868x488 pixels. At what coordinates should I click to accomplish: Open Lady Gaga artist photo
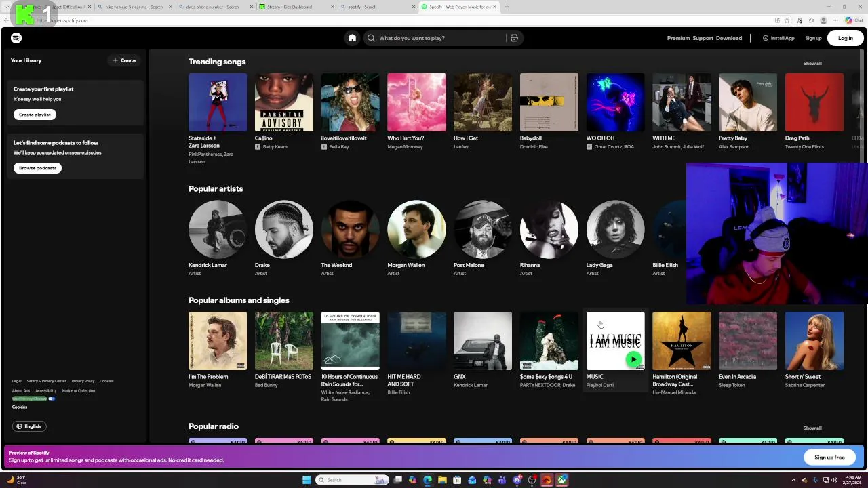pos(616,229)
